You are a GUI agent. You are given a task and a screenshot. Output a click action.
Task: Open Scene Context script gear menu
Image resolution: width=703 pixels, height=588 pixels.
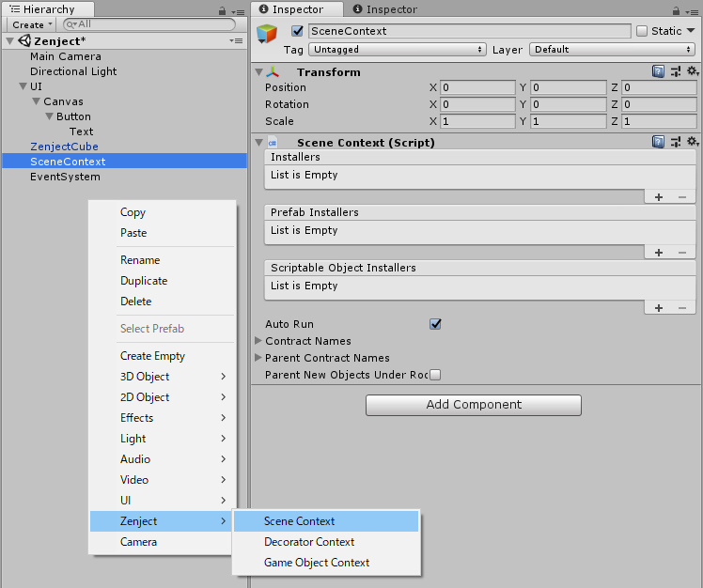click(693, 142)
